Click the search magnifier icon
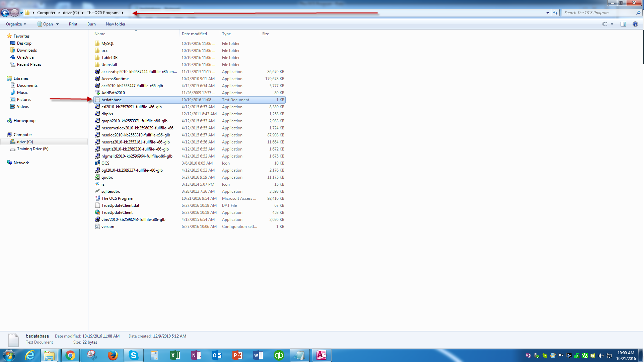The height and width of the screenshot is (362, 644). (x=638, y=13)
